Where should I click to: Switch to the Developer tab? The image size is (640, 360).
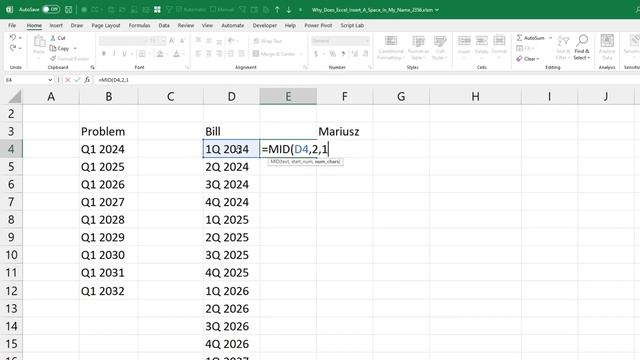point(264,25)
